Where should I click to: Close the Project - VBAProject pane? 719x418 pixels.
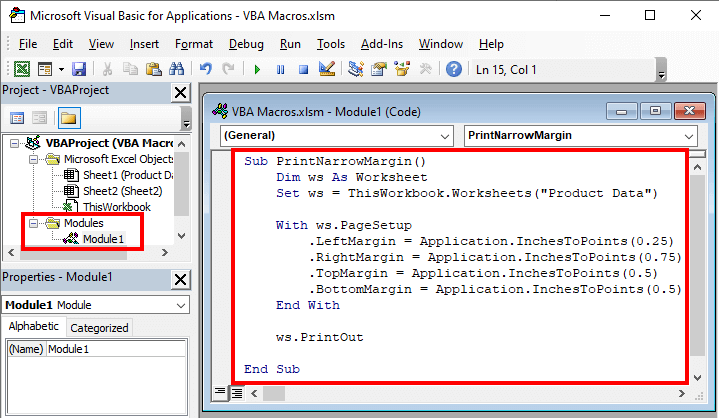181,93
